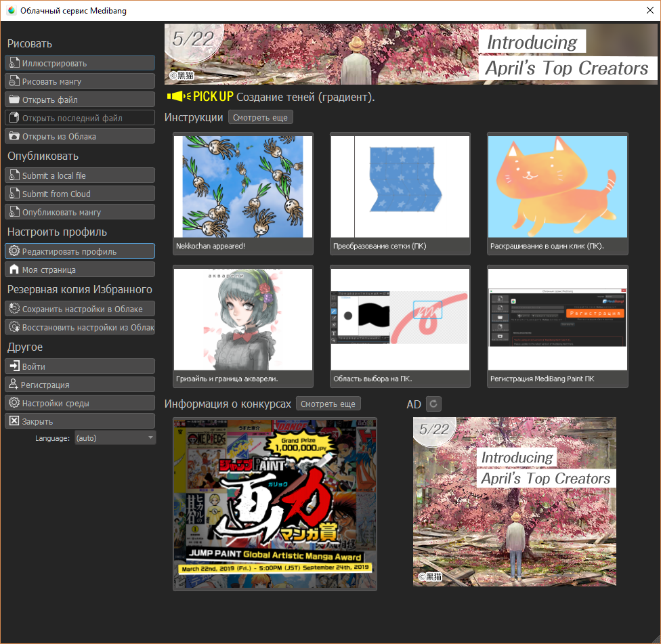Click the login arrow icon beside Войти
661x644 pixels.
pyautogui.click(x=14, y=366)
